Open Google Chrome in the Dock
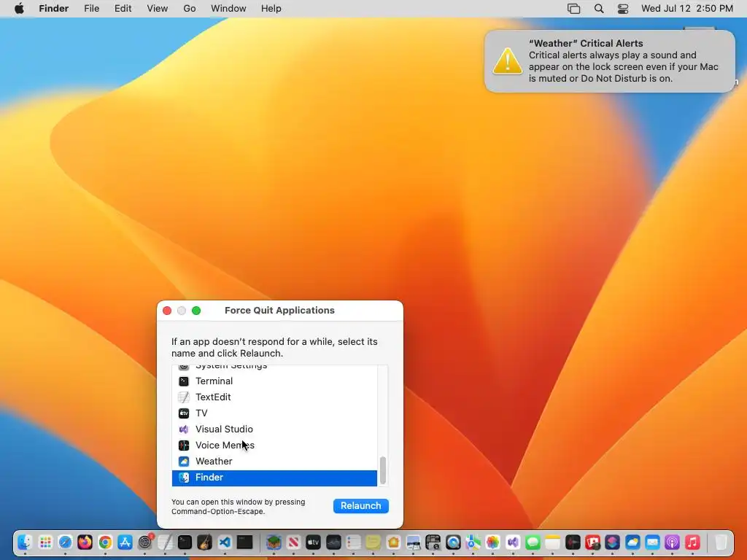 click(x=105, y=542)
